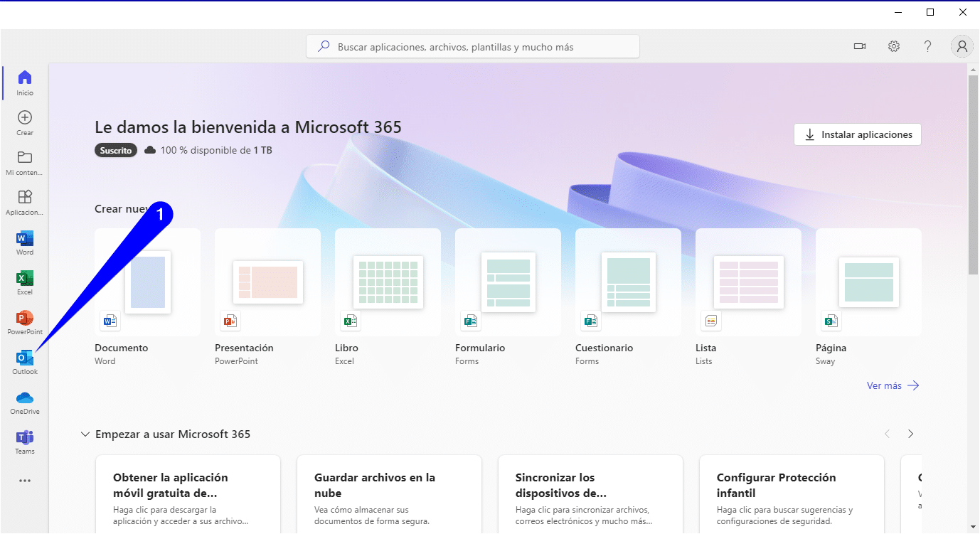
Task: Collapse Empezar a usar Microsoft 365 section
Action: (85, 434)
